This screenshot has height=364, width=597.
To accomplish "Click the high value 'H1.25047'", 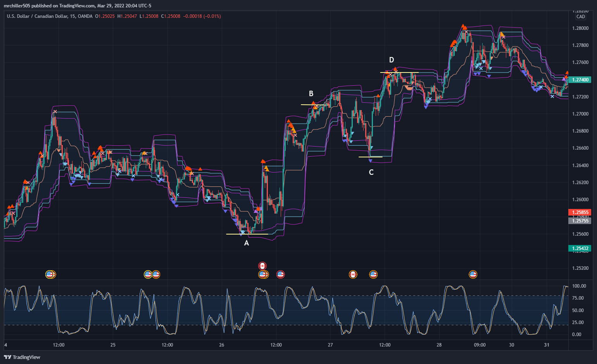I will (x=127, y=16).
